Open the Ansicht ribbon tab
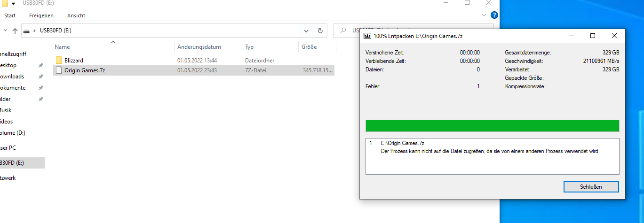The height and width of the screenshot is (223, 644). coord(76,15)
